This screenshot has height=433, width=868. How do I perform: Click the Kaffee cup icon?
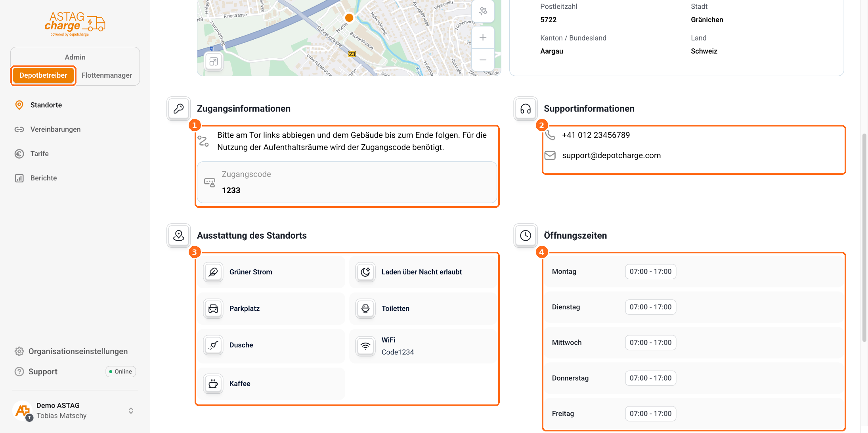point(213,384)
